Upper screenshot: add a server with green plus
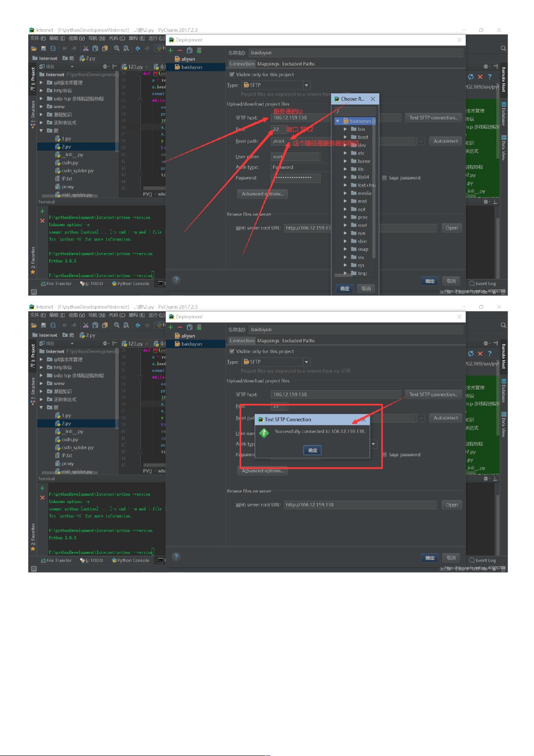Viewport: 534px width, 756px height. click(170, 50)
